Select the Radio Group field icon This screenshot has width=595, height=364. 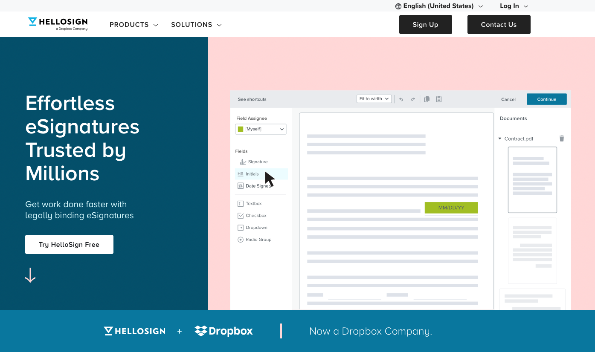tap(241, 240)
